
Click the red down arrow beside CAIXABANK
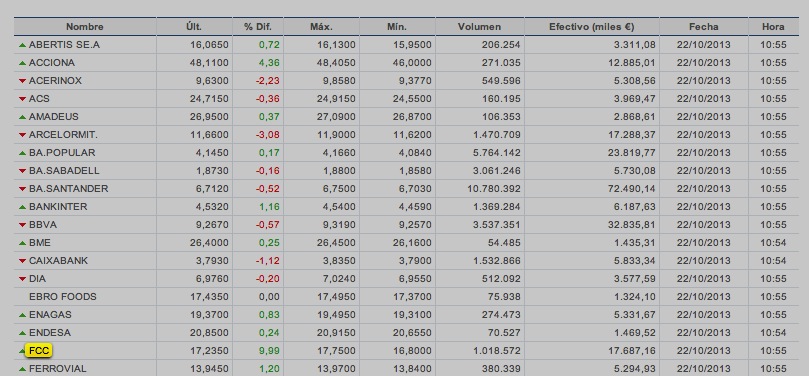[22, 261]
